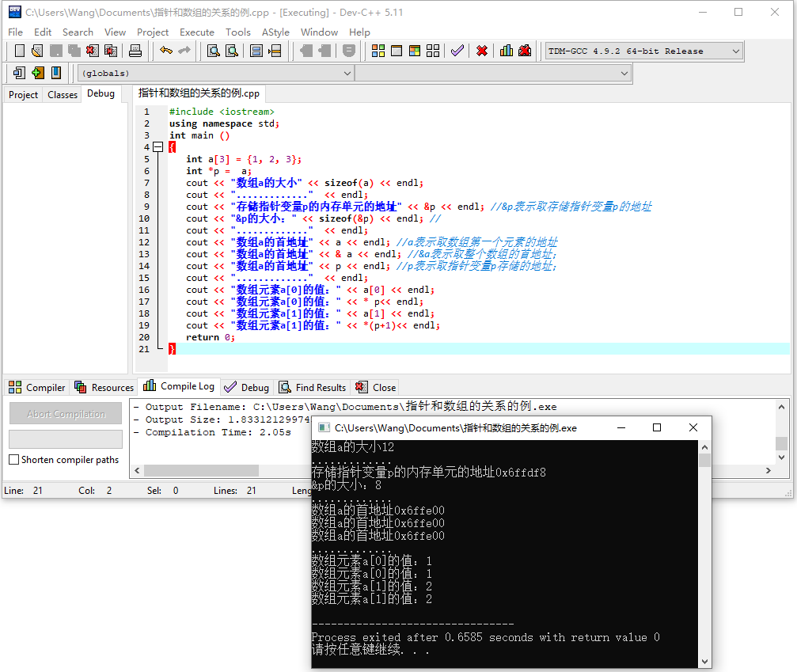The width and height of the screenshot is (797, 672).
Task: Switch to the Find Results tab
Action: point(313,387)
